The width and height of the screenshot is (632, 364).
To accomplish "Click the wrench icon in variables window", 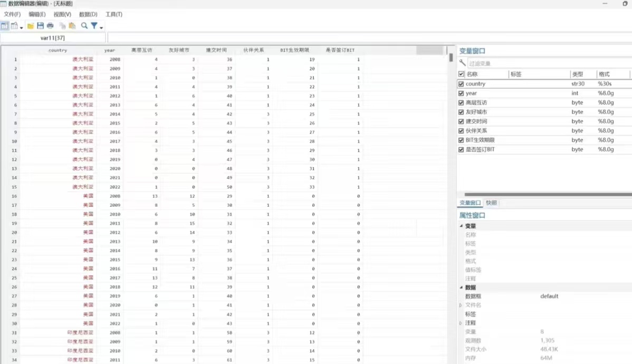I will (462, 63).
